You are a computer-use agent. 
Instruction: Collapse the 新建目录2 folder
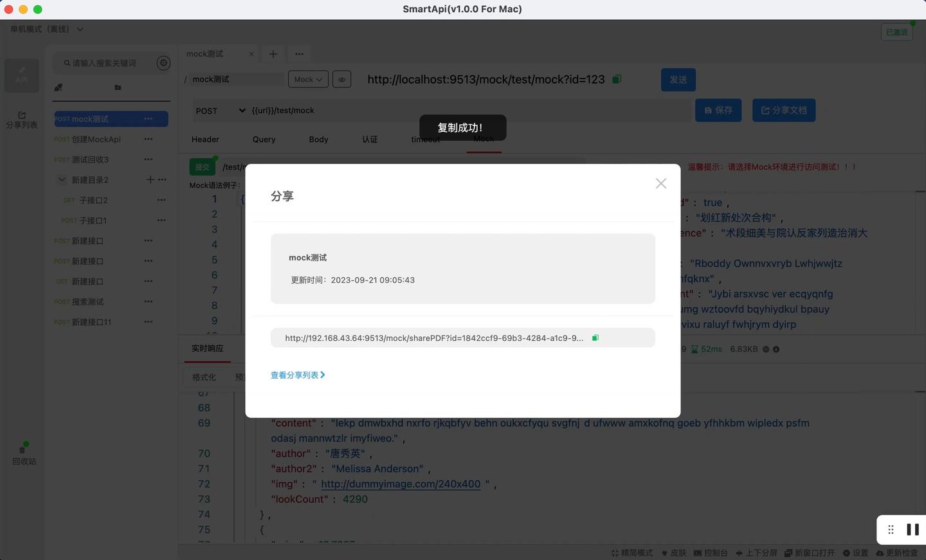[62, 179]
